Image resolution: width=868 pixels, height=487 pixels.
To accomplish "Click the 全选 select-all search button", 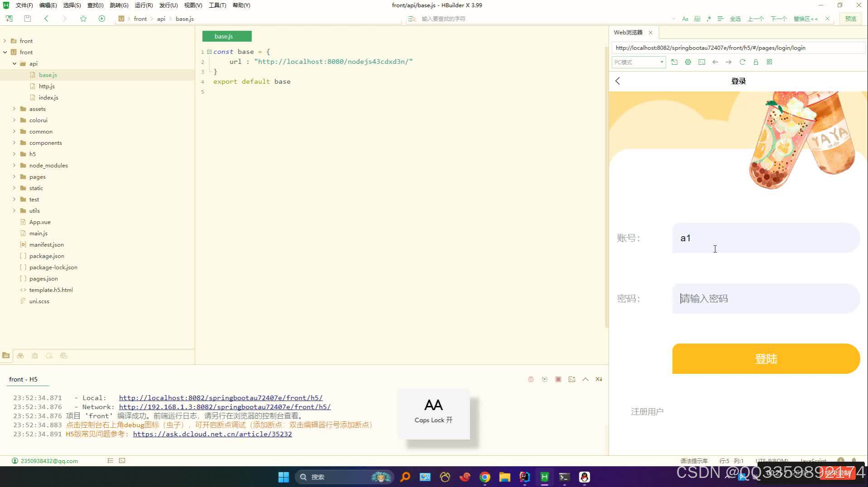I will (735, 19).
